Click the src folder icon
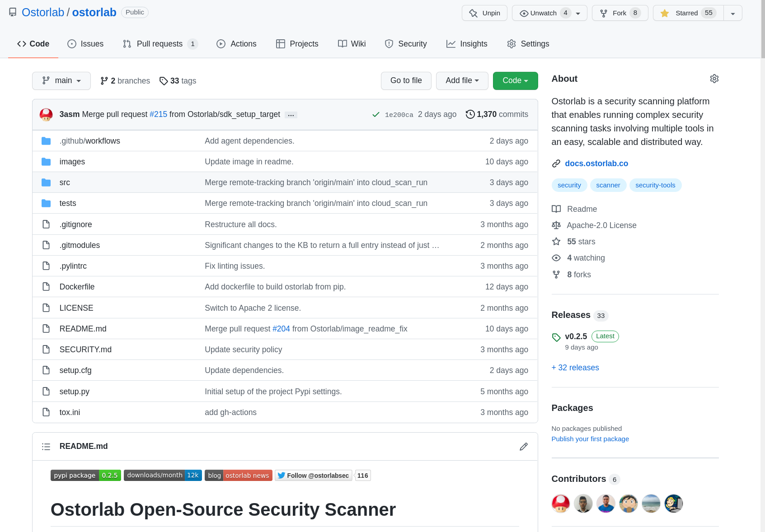765x532 pixels. [46, 182]
